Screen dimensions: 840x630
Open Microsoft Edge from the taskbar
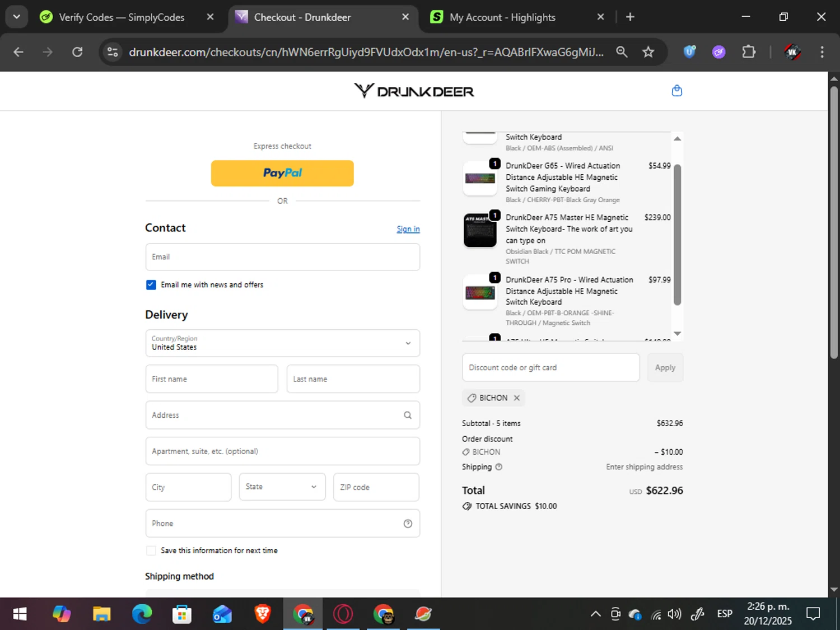[x=142, y=614]
